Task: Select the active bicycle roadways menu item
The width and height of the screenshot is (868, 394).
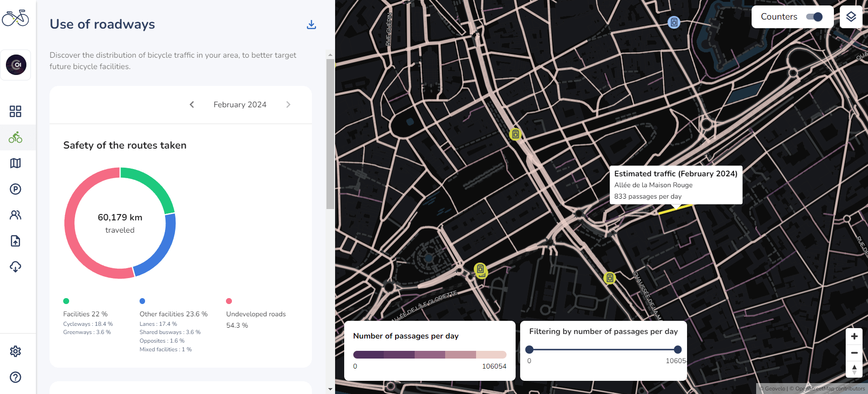Action: coord(15,137)
